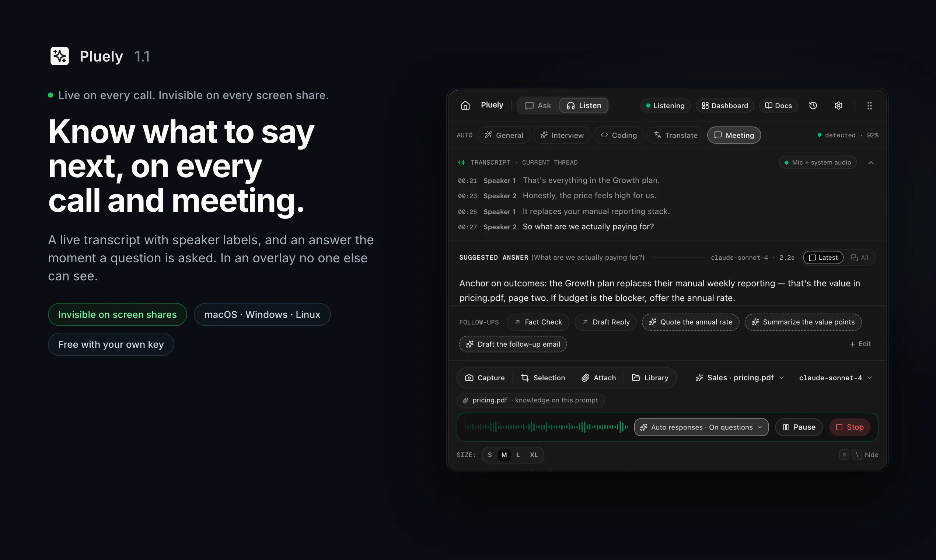Click the six-dot drag handle icon
This screenshot has width=936, height=560.
pos(870,106)
